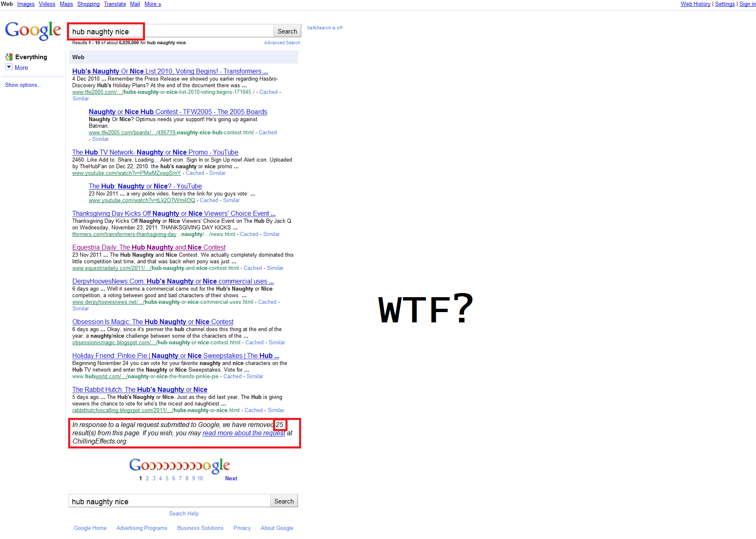Image resolution: width=756 pixels, height=539 pixels.
Task: Open the Videos link in top bar
Action: (x=47, y=4)
